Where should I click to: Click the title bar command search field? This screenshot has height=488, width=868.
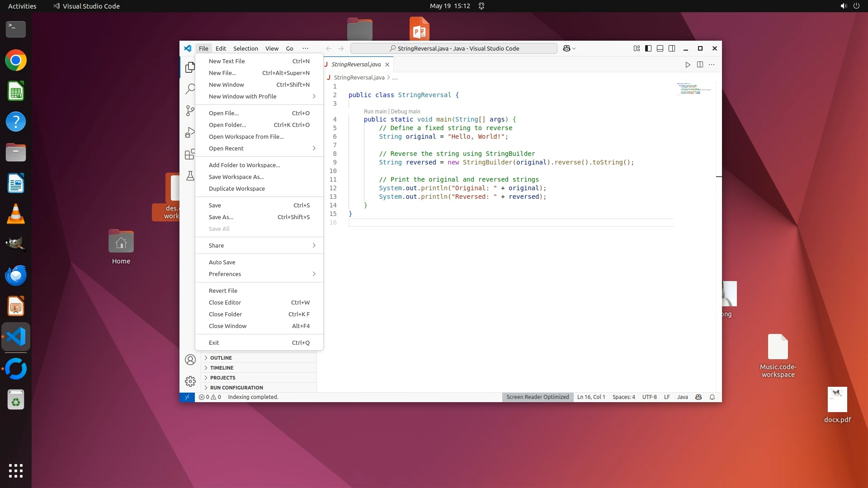pyautogui.click(x=453, y=48)
